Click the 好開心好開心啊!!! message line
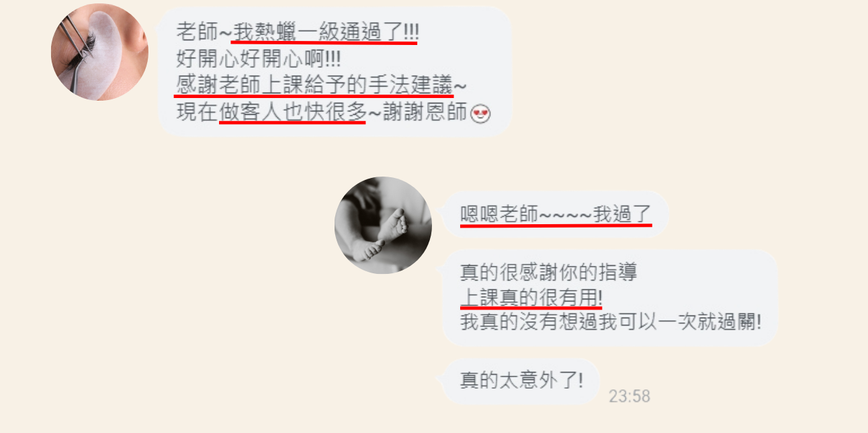The width and height of the screenshot is (868, 433). [259, 59]
